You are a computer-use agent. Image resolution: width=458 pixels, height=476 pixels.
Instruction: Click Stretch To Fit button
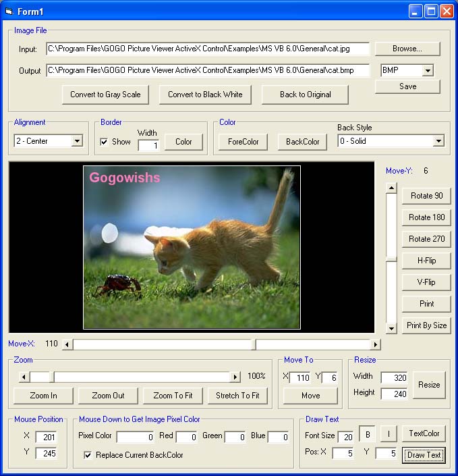(x=237, y=396)
